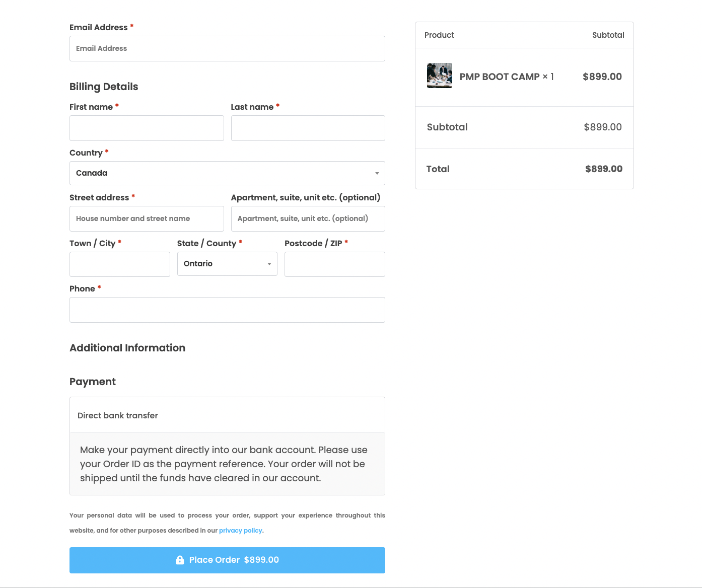Click the PMP BOOT CAMP product name
The image size is (702, 588).
pyautogui.click(x=499, y=77)
